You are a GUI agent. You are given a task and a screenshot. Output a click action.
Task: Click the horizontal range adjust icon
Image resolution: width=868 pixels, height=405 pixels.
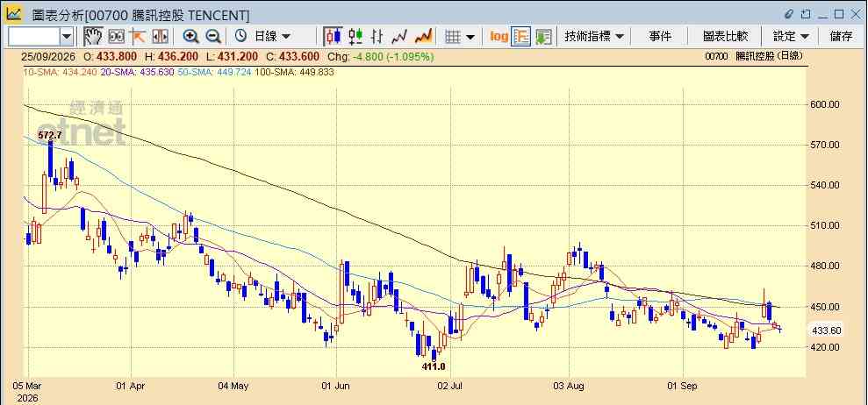pyautogui.click(x=160, y=37)
